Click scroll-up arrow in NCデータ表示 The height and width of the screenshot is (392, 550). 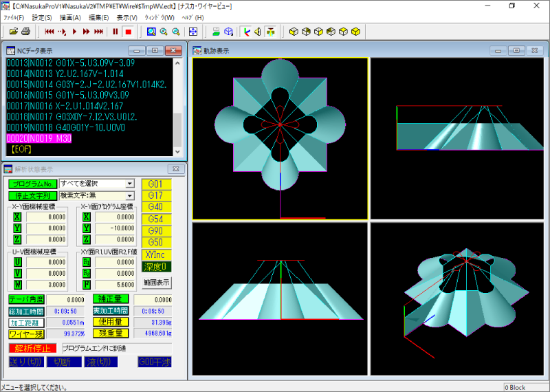point(177,63)
